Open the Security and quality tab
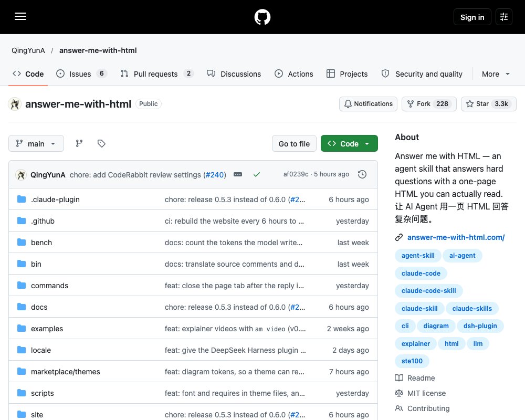The image size is (525, 420). coord(422,74)
